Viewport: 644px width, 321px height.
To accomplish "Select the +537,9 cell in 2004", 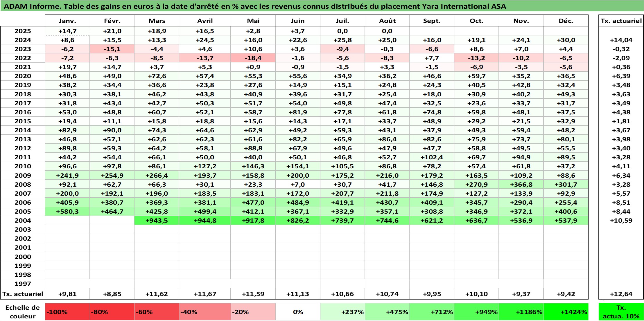I will [566, 221].
